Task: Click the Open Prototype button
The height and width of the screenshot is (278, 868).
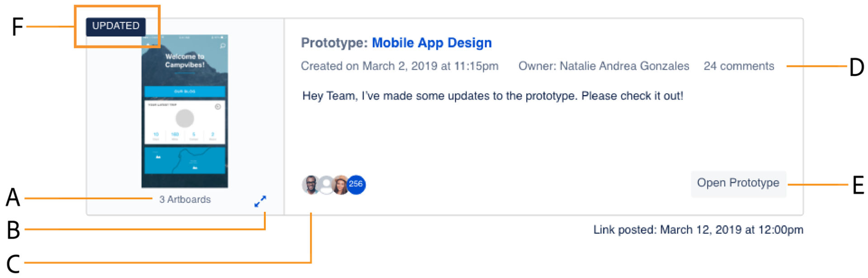Action: [x=738, y=183]
